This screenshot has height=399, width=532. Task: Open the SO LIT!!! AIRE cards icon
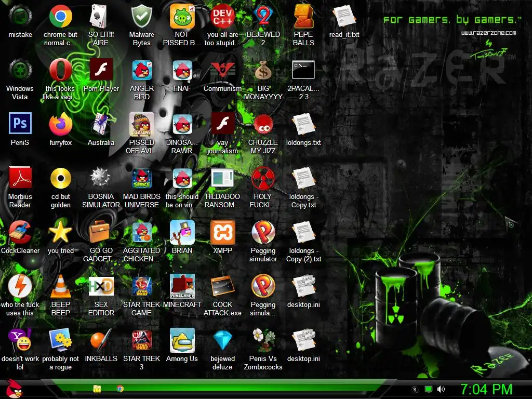coord(98,16)
